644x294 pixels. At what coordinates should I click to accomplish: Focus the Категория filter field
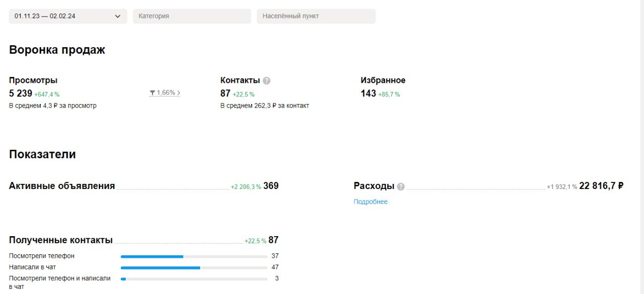(x=192, y=16)
